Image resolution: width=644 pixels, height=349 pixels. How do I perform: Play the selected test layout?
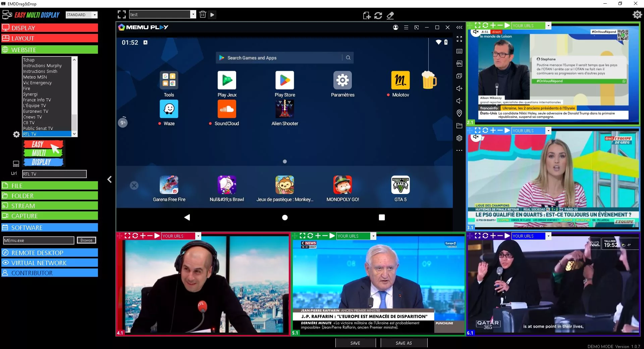click(x=212, y=14)
